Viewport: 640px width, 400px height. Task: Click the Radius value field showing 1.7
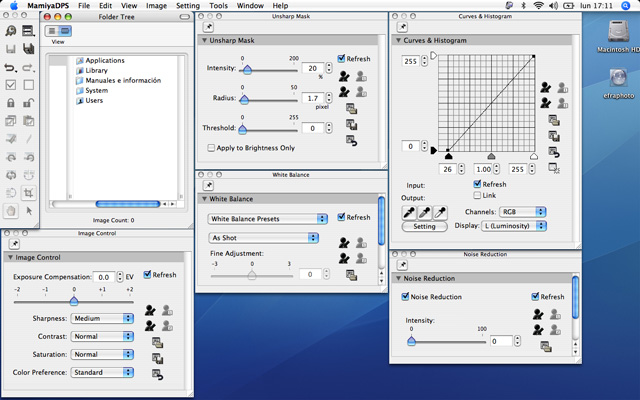tap(313, 98)
